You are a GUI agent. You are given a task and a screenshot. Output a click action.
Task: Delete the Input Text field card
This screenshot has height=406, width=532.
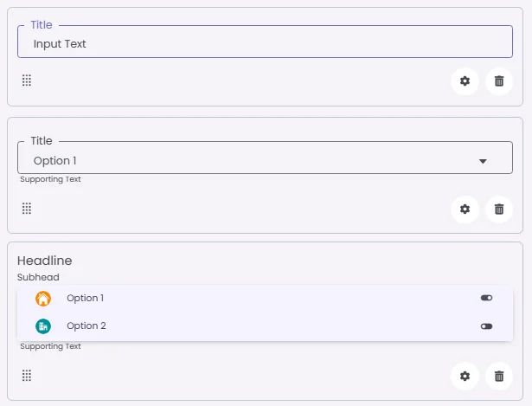[x=499, y=81]
